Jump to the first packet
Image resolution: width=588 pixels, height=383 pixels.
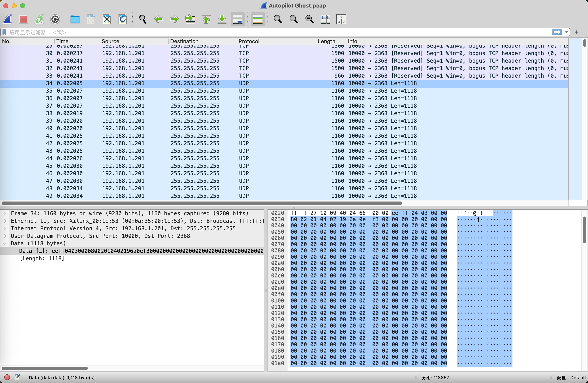tap(206, 19)
